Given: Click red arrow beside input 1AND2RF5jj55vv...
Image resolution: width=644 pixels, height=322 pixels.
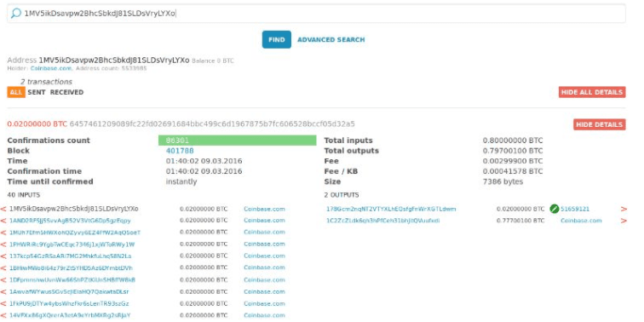Looking at the screenshot, I should [x=3, y=221].
